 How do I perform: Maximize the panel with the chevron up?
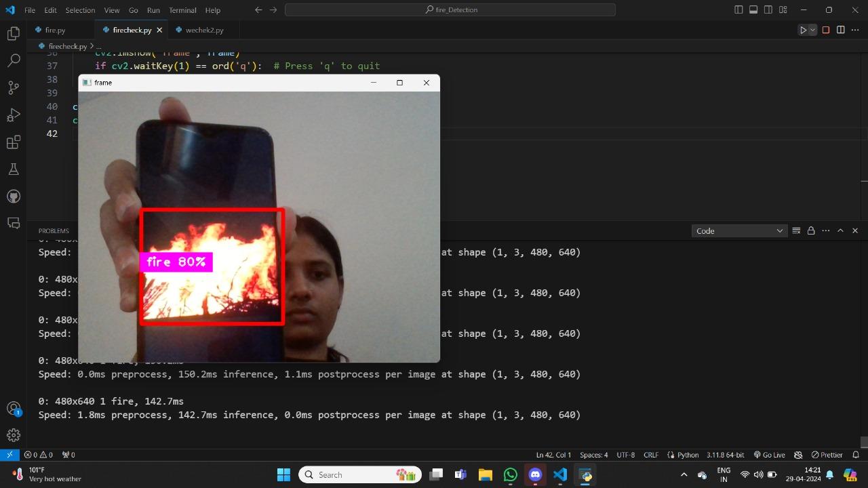click(x=840, y=230)
